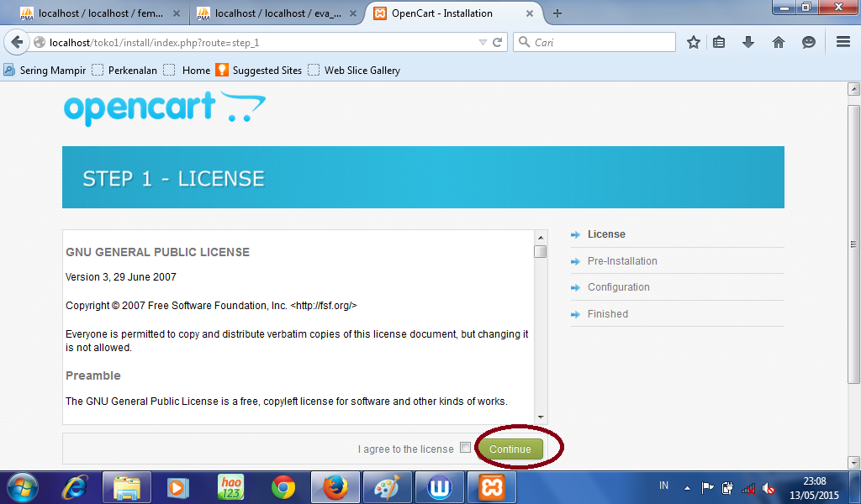Click the Preamble heading
This screenshot has height=504, width=861.
coord(92,375)
